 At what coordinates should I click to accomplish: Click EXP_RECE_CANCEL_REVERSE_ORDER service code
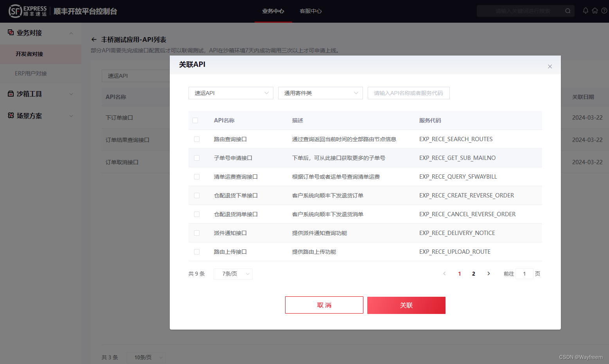(467, 214)
